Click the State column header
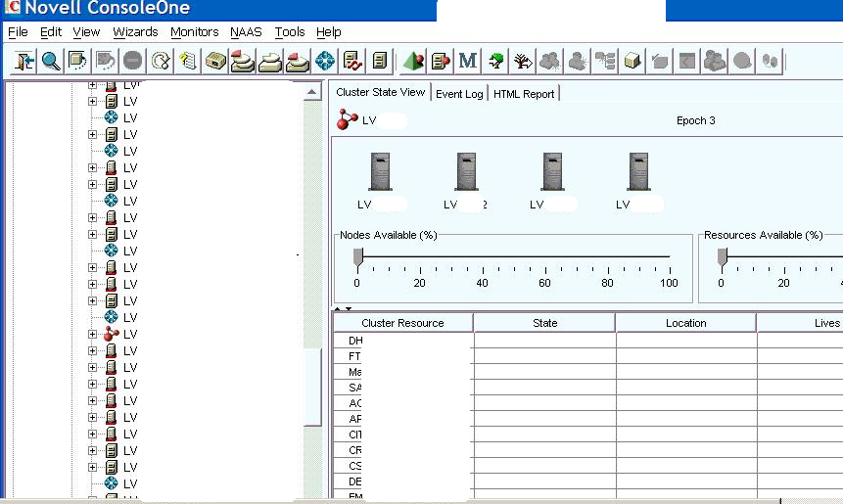Viewport: 843px width, 504px height. coord(544,323)
